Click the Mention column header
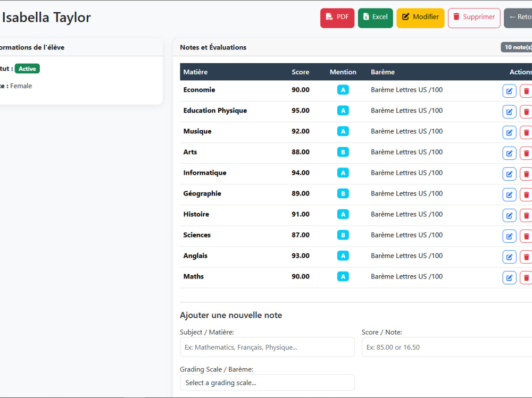This screenshot has height=398, width=532. pos(343,72)
